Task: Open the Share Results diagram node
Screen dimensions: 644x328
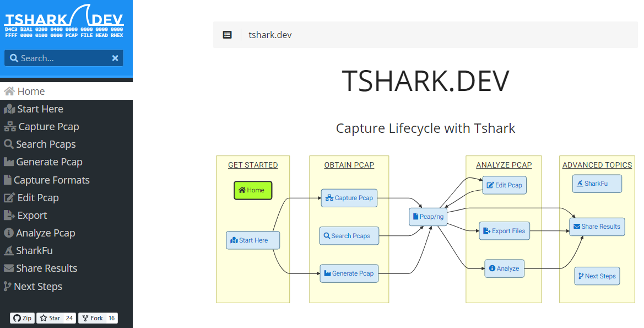Action: coord(597,227)
